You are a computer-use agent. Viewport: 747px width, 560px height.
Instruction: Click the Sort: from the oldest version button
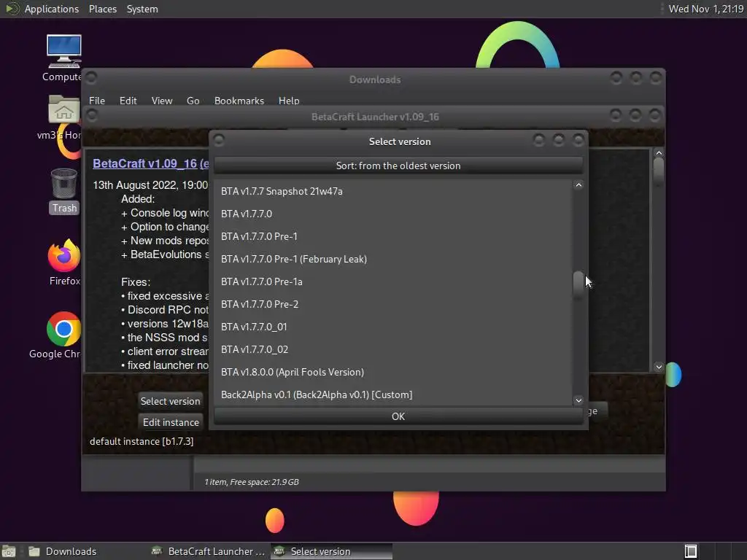(x=398, y=166)
